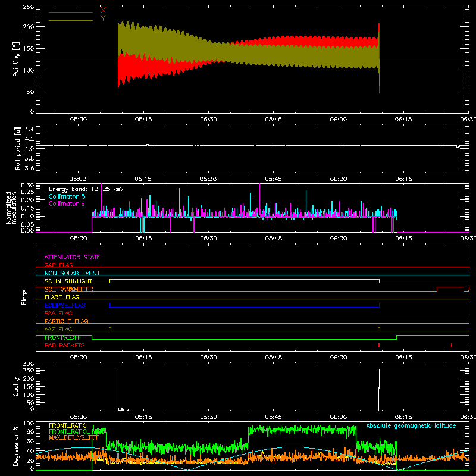Select the cyan 'Collimator 8' legend label
Viewport: 476px width, 476px height.
[x=67, y=196]
